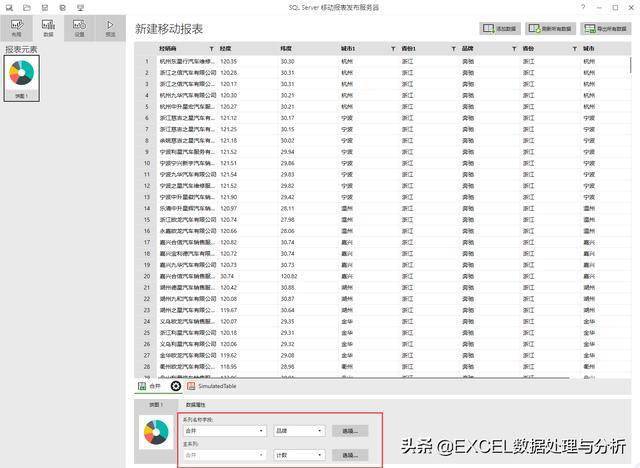The image size is (640, 468).
Task: Click the open folder icon in title bar
Action: (x=27, y=7)
